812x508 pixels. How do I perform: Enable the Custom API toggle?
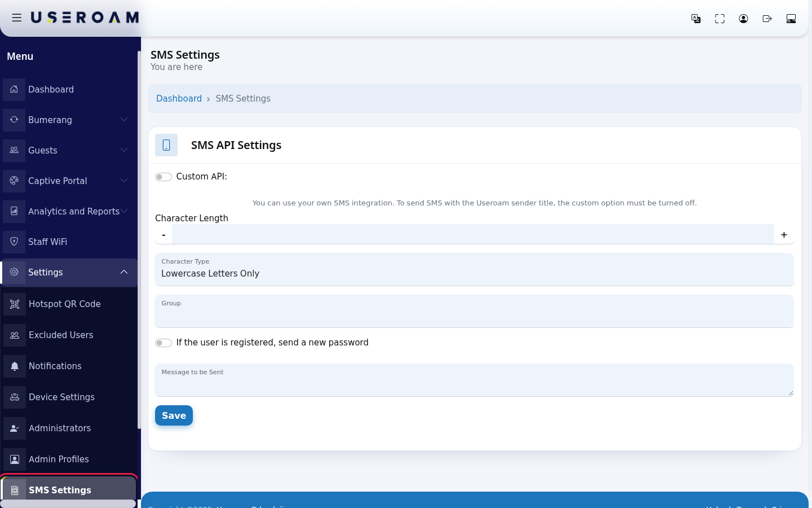pos(164,177)
